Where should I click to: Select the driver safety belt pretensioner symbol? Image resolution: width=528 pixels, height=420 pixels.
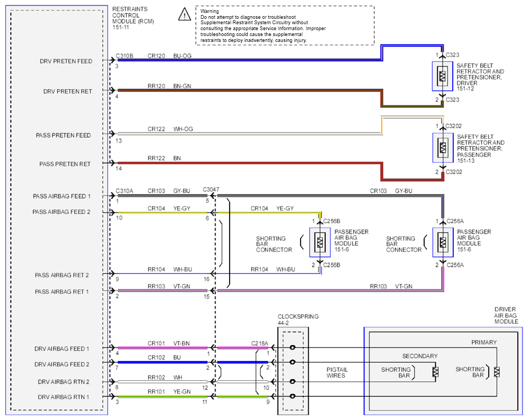point(443,76)
